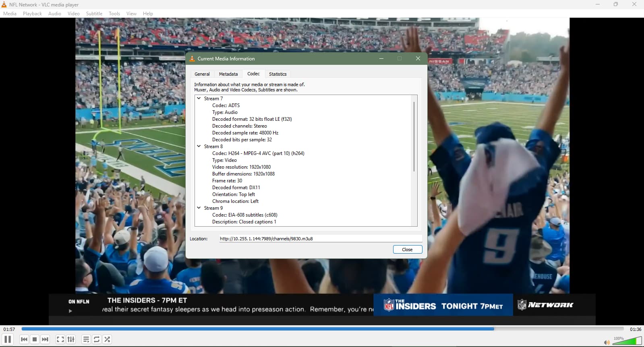
Task: Open the Audio menu
Action: tap(55, 14)
